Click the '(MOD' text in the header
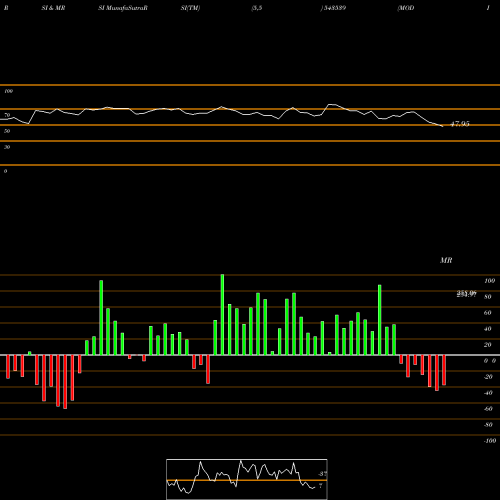Viewport: 500px width, 500px height. pos(406,8)
